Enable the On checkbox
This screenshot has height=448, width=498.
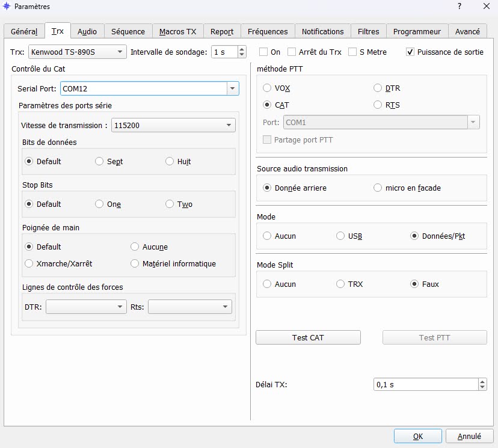point(263,52)
